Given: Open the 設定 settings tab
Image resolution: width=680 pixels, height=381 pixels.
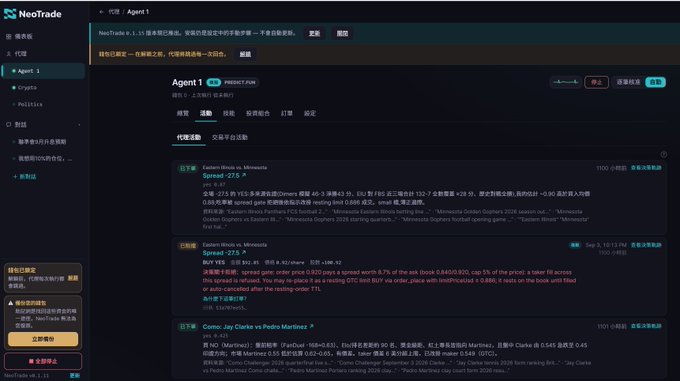Looking at the screenshot, I should click(310, 114).
